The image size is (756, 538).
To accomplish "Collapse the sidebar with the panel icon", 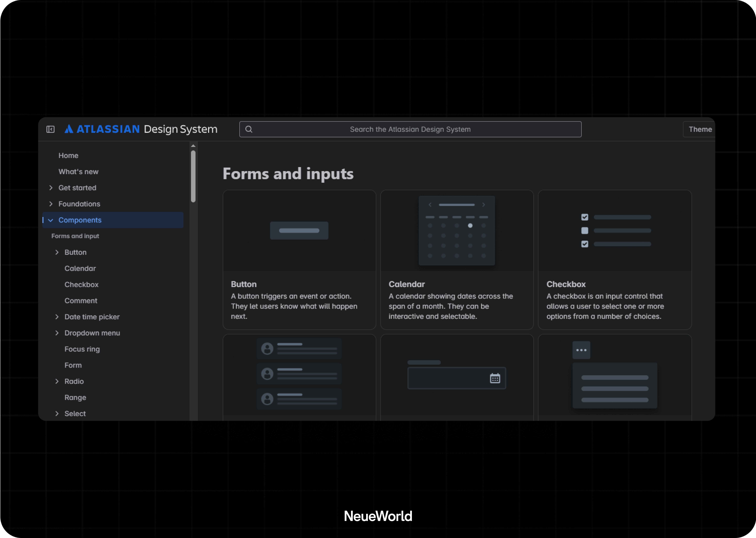I will [x=50, y=129].
